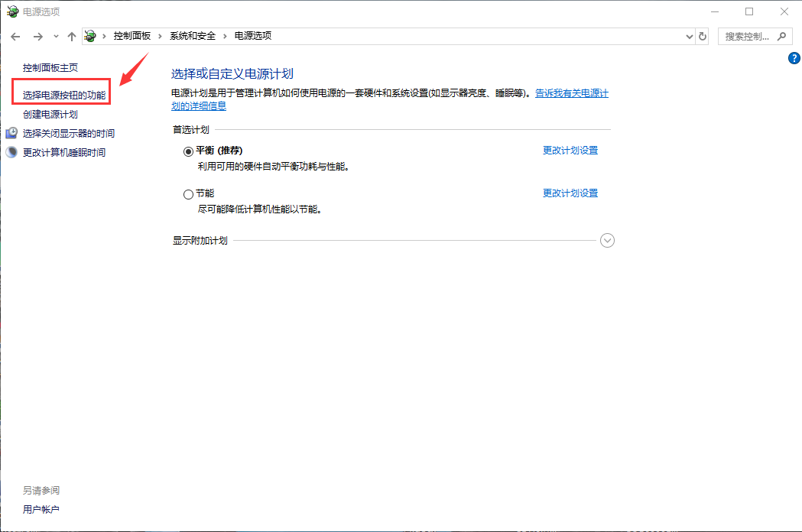Click the window title bar power icon
The width and height of the screenshot is (802, 532).
[13, 11]
